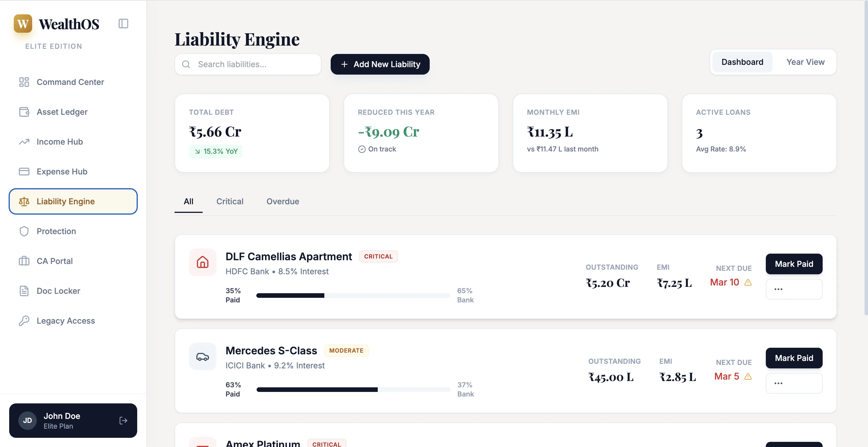The width and height of the screenshot is (868, 447).
Task: Click the ₹5.20 Cr outstanding amount
Action: click(608, 283)
